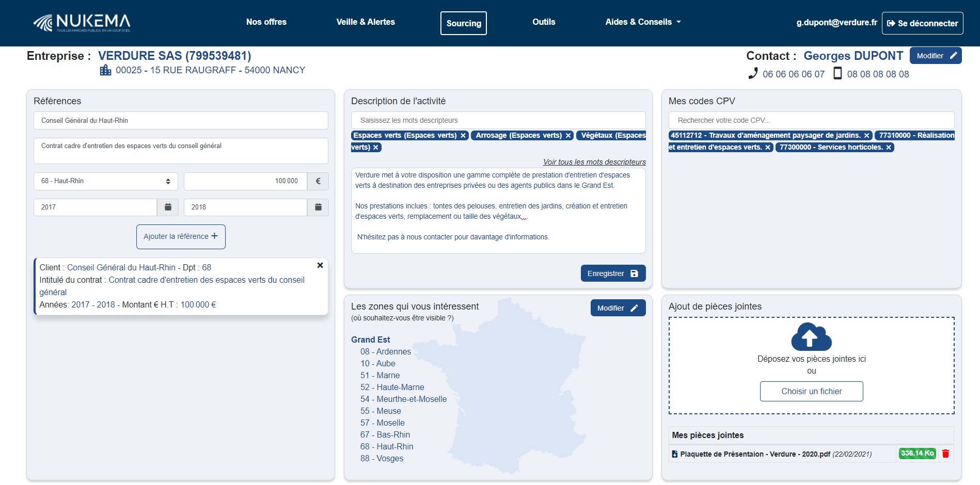The image size is (980, 485).
Task: Click 67 - Bas-Rhin zone entry
Action: click(x=385, y=435)
